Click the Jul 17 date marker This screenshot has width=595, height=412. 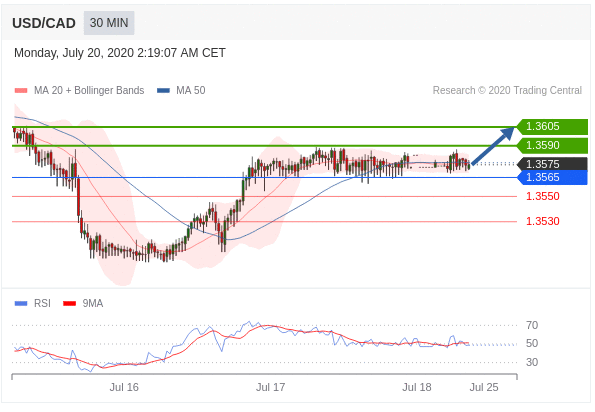pyautogui.click(x=270, y=387)
